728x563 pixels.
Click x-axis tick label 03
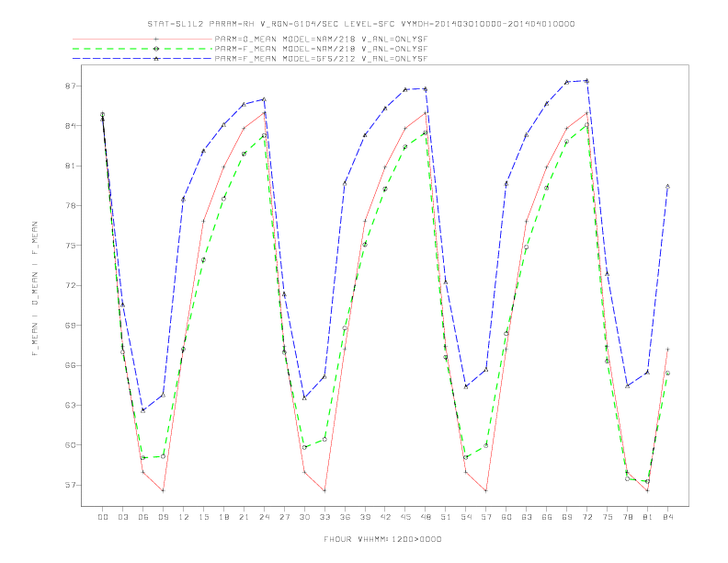[122, 517]
